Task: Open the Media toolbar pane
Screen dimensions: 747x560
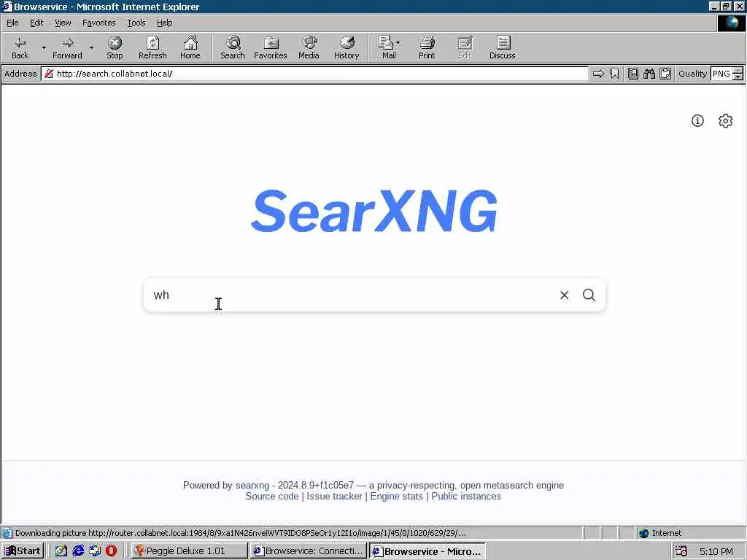Action: [309, 47]
